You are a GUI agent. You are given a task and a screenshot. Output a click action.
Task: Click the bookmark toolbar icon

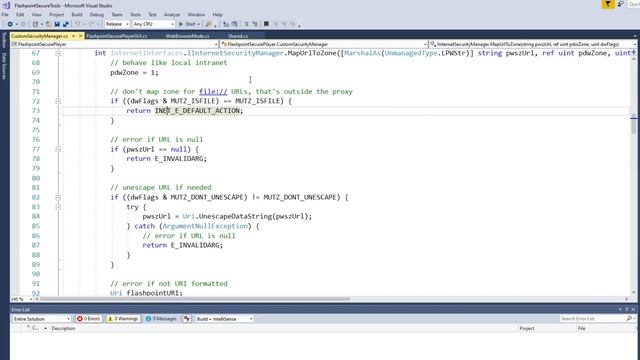point(266,24)
